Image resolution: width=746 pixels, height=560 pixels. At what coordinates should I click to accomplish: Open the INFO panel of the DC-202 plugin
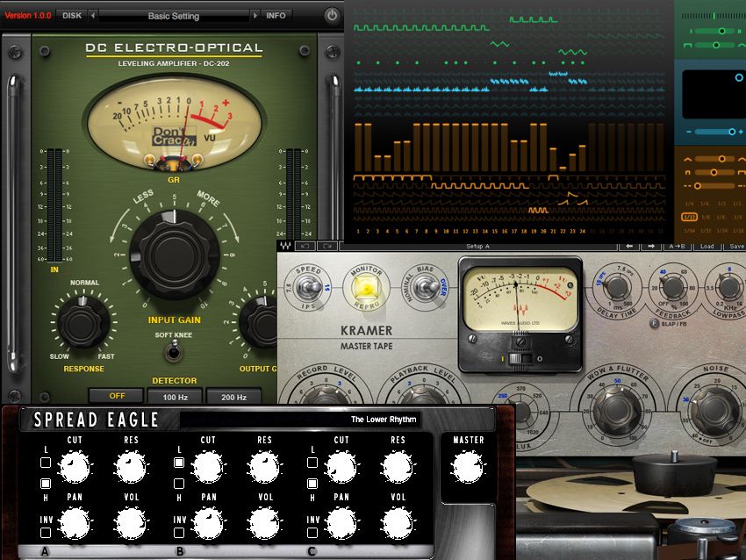[276, 16]
